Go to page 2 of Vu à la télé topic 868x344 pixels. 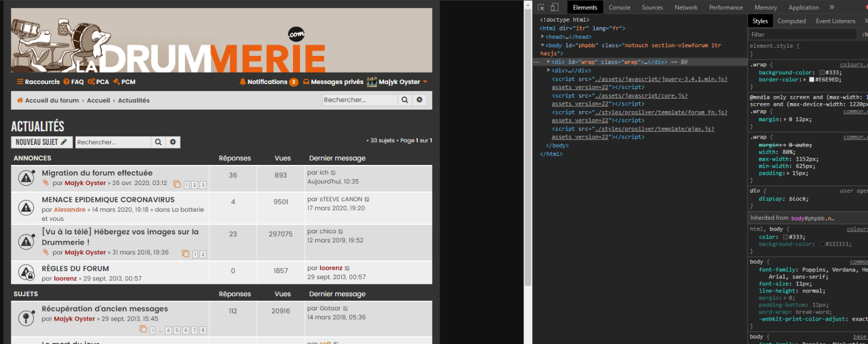[203, 254]
